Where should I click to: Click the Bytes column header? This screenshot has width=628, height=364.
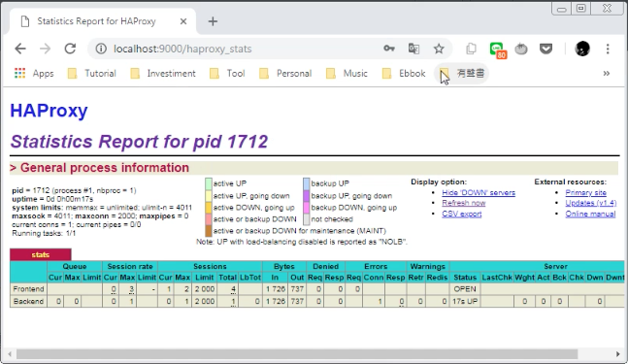[x=284, y=266]
